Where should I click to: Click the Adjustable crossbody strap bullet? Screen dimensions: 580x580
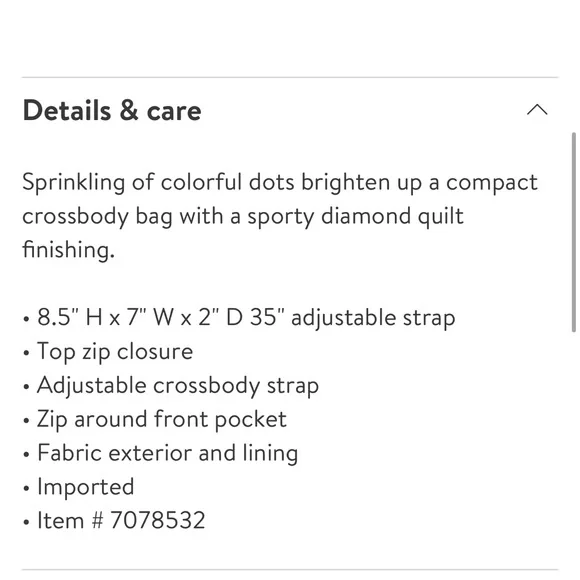coord(171,386)
